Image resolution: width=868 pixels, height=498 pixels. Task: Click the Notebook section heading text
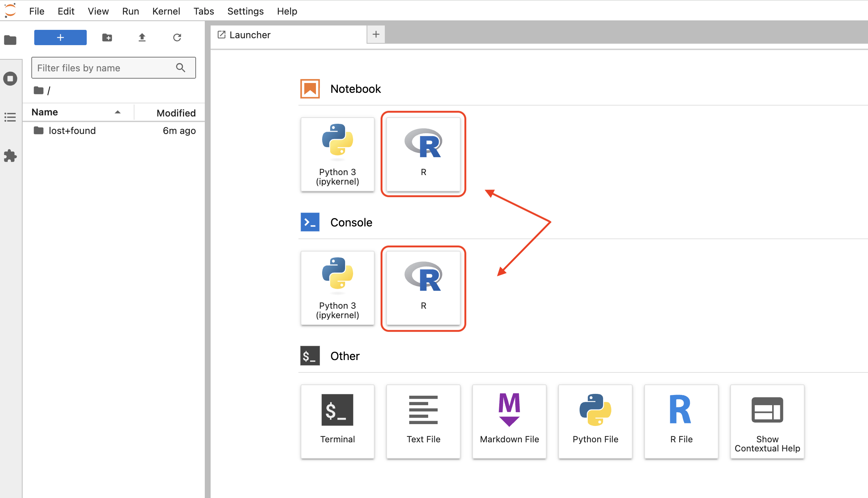pos(356,89)
